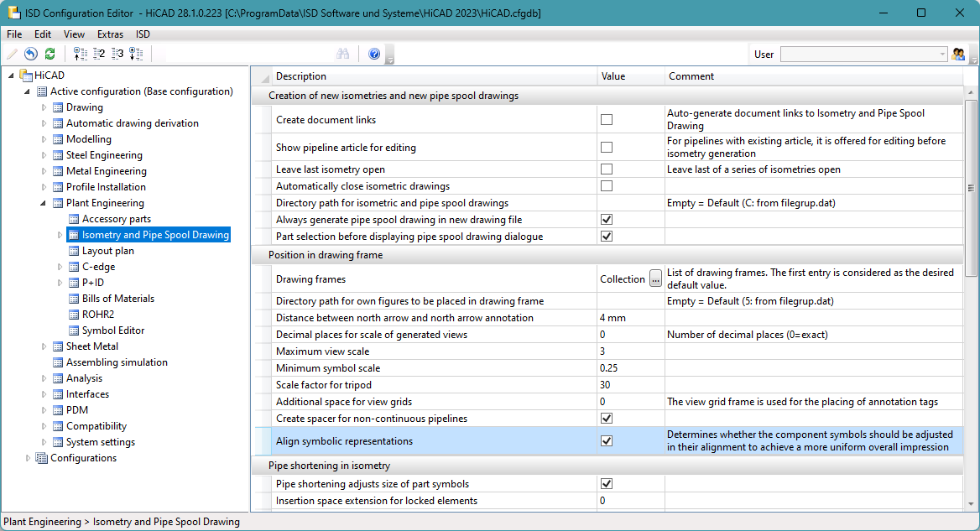980x531 pixels.
Task: Uncheck Part selection before displaying pipe spool dialogue
Action: point(607,236)
